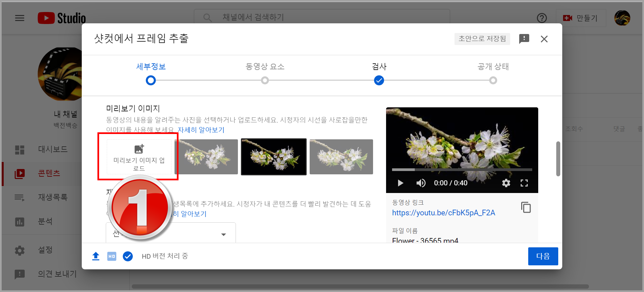644x292 pixels.
Task: Click the dialog vertical scrollbar
Action: pyautogui.click(x=558, y=159)
